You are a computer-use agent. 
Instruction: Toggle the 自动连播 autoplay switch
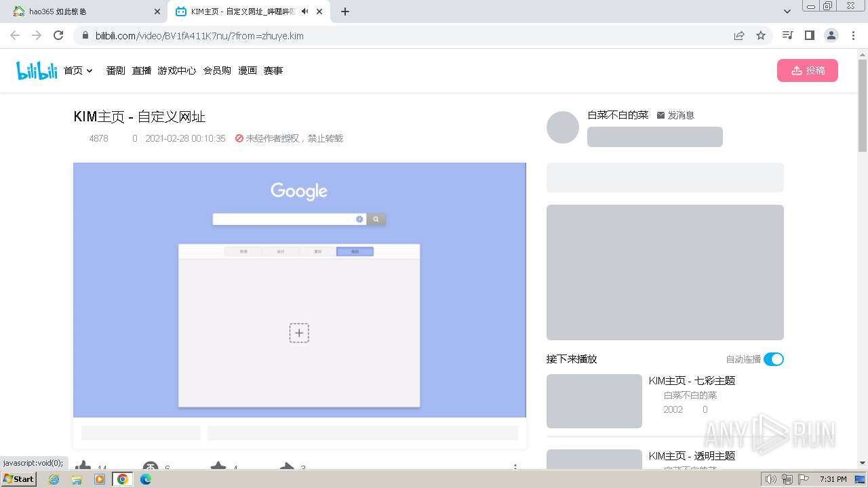[x=774, y=359]
